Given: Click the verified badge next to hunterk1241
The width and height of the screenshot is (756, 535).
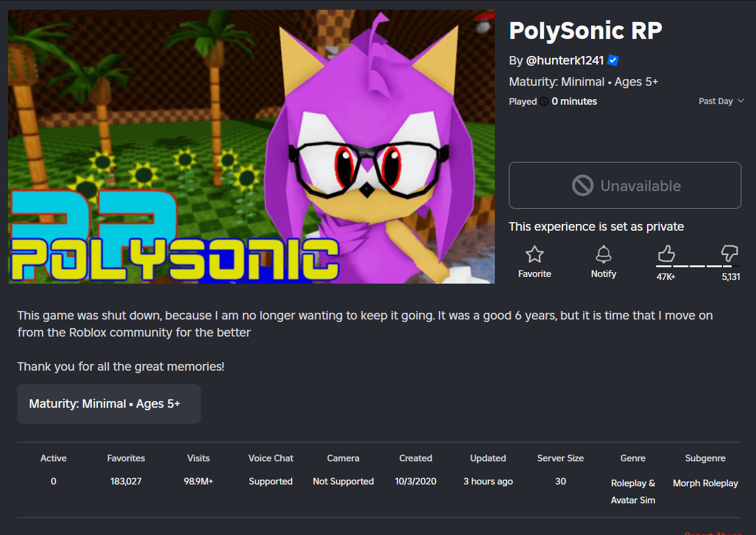Looking at the screenshot, I should (x=613, y=60).
